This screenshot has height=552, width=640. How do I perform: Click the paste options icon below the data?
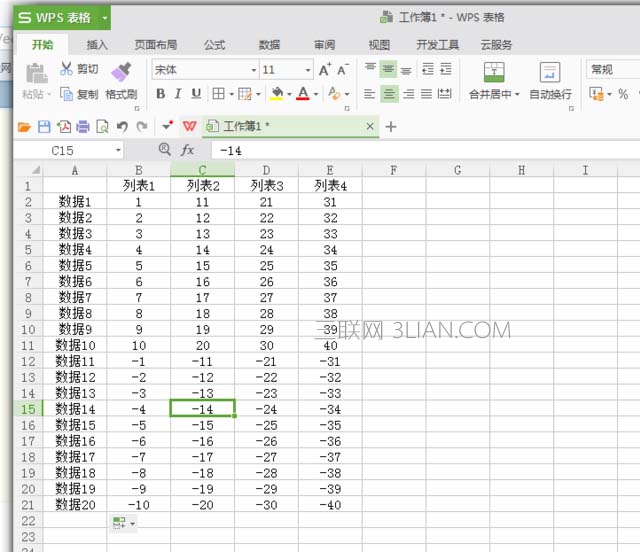(x=122, y=523)
